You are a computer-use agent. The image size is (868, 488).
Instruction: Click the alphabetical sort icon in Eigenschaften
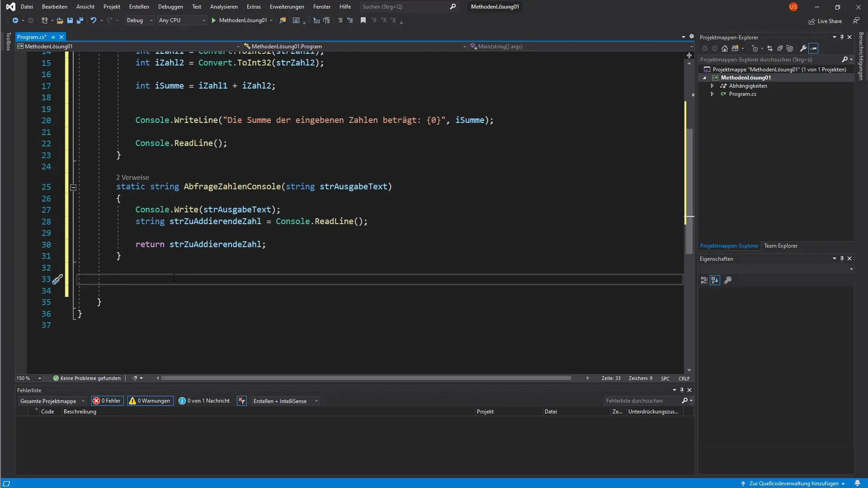715,280
